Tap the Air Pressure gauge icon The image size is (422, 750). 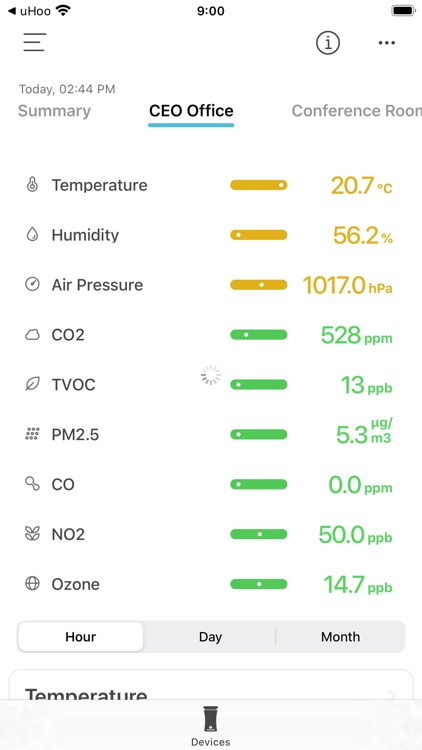32,284
